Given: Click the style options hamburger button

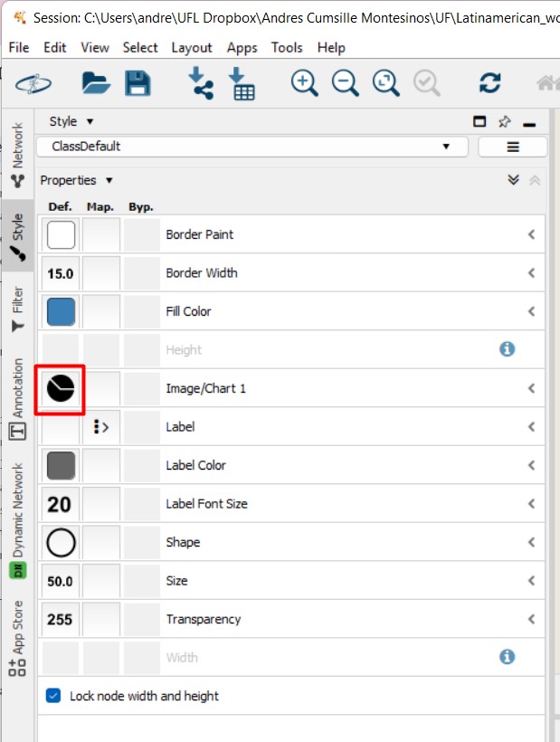Looking at the screenshot, I should tap(512, 147).
